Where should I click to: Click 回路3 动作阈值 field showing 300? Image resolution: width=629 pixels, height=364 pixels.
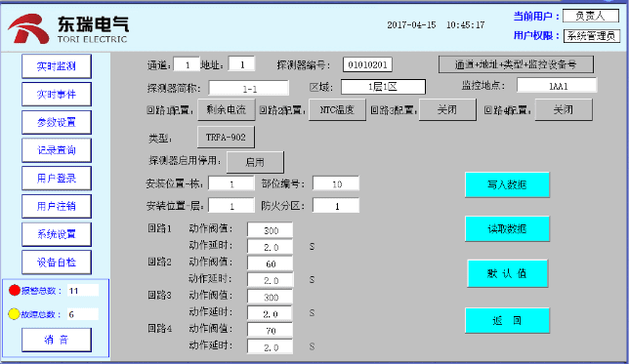pos(270,297)
